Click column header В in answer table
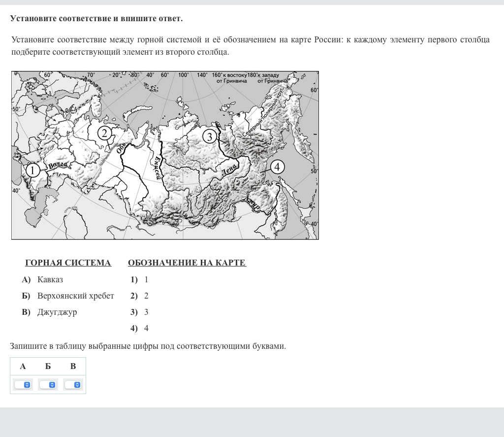Viewport: 504px width, 437px height. point(73,367)
